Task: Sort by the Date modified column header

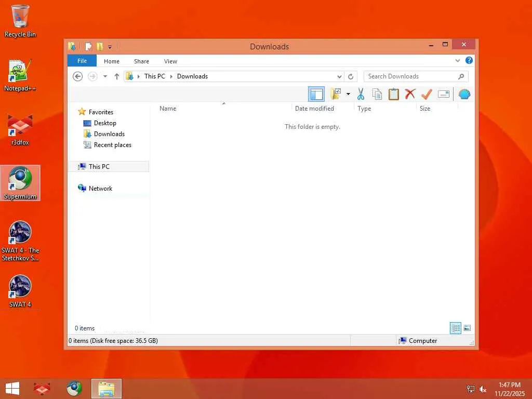Action: click(314, 109)
